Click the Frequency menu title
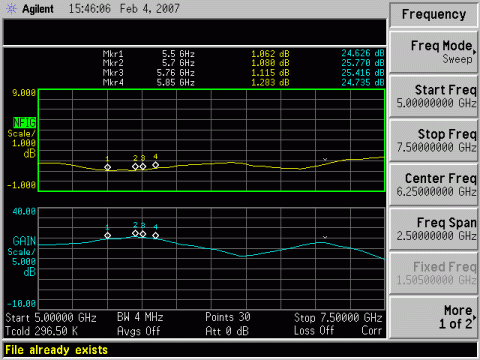480x360 pixels. (434, 14)
